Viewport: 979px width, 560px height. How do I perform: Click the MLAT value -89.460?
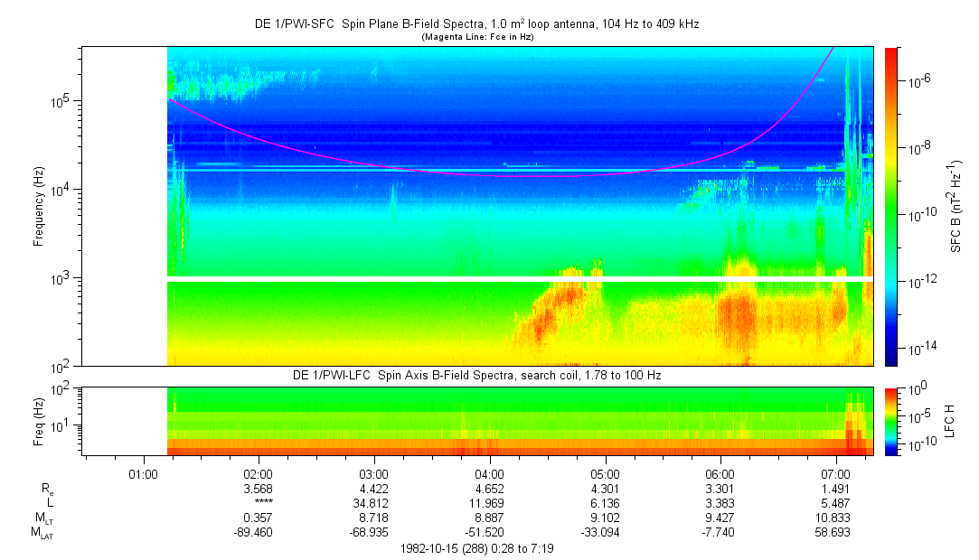tap(255, 533)
